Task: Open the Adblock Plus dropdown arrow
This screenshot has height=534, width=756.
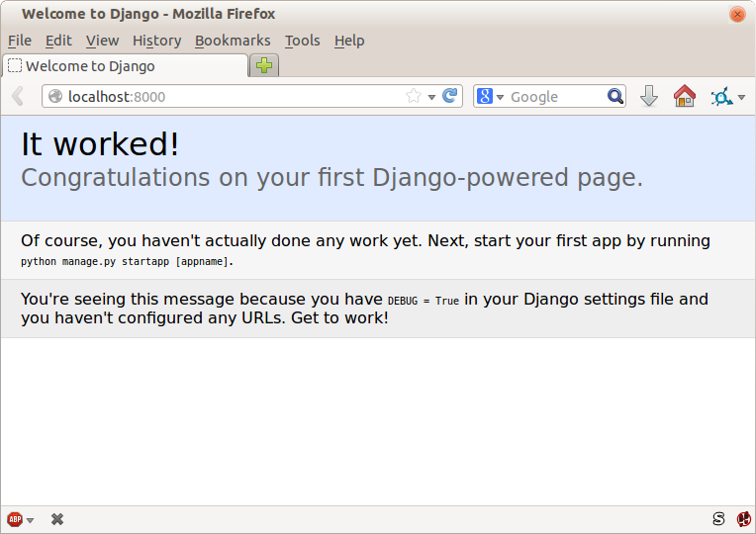Action: click(x=30, y=520)
